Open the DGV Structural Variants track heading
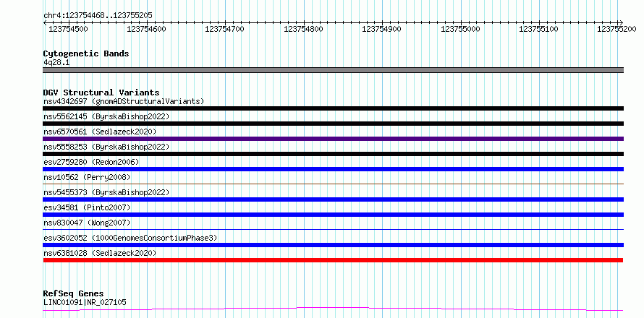The height and width of the screenshot is (318, 644). click(x=101, y=93)
